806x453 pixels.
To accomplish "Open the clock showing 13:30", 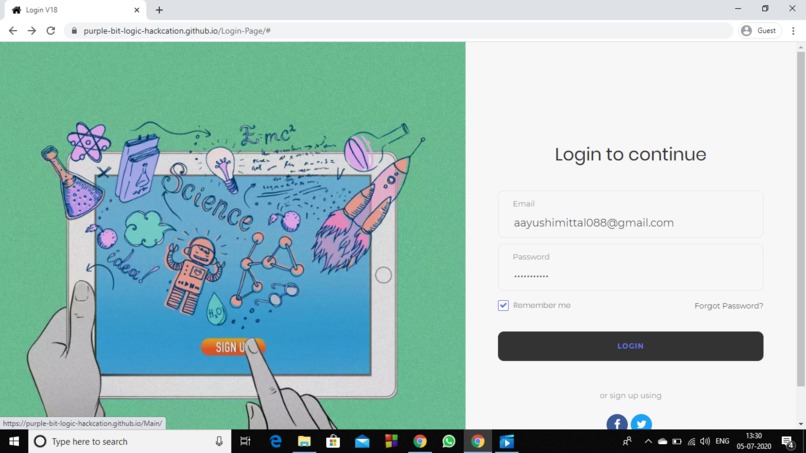I will (x=754, y=442).
